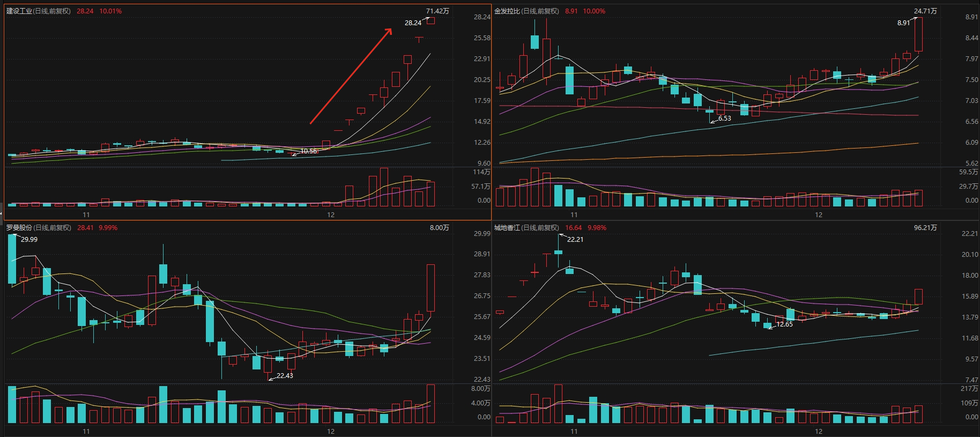Image resolution: width=980 pixels, height=437 pixels.
Task: Select the 9.99% change value
Action: 108,227
